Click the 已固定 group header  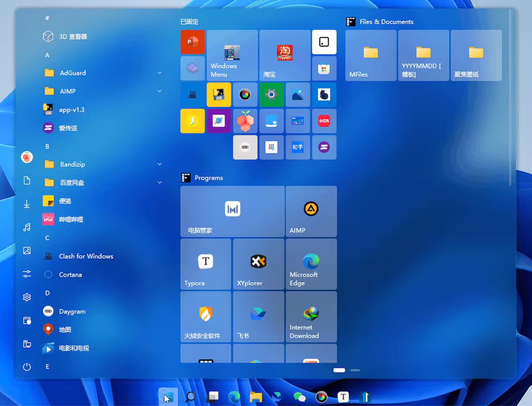pos(190,22)
